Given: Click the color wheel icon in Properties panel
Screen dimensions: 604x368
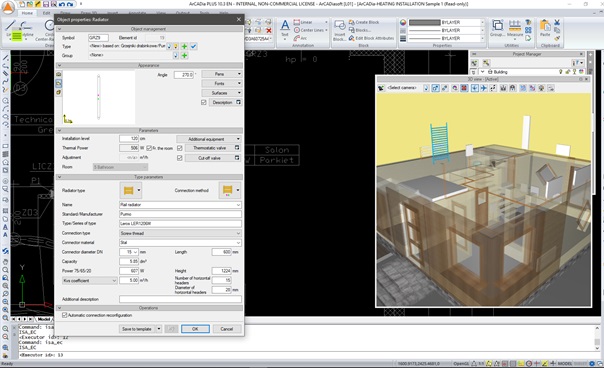Looking at the screenshot, I should pos(403,22).
